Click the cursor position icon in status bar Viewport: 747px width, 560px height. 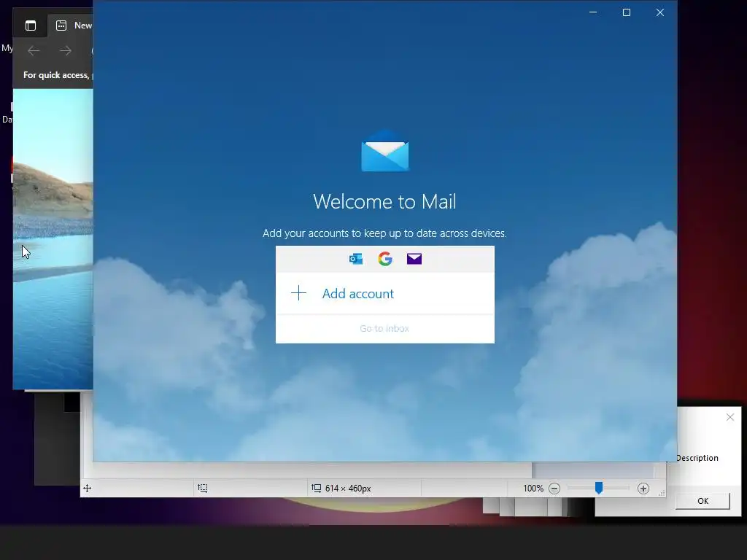click(x=88, y=488)
